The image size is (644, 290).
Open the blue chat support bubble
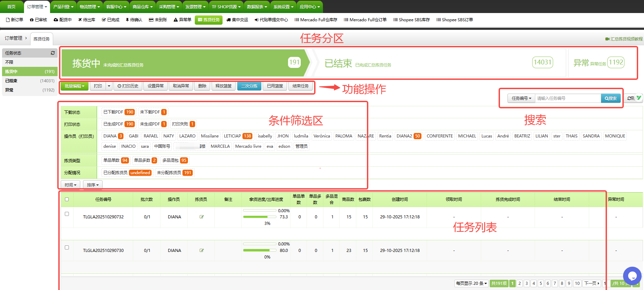click(632, 276)
